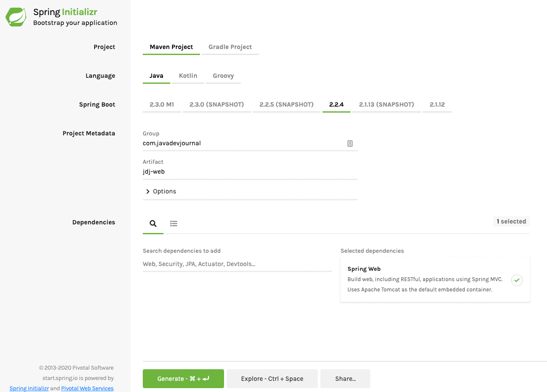The image size is (547, 392).
Task: Open the Pivotal Web Services link
Action: click(87, 388)
